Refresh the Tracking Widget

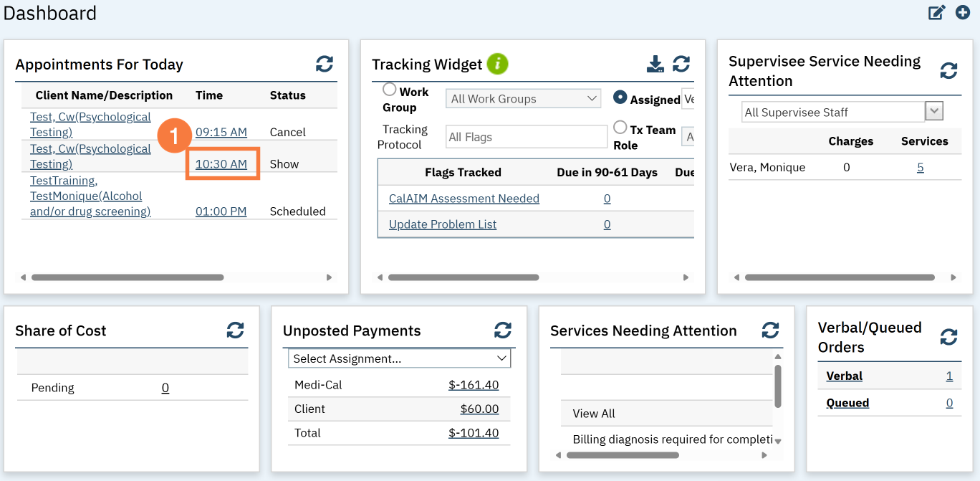(x=681, y=64)
